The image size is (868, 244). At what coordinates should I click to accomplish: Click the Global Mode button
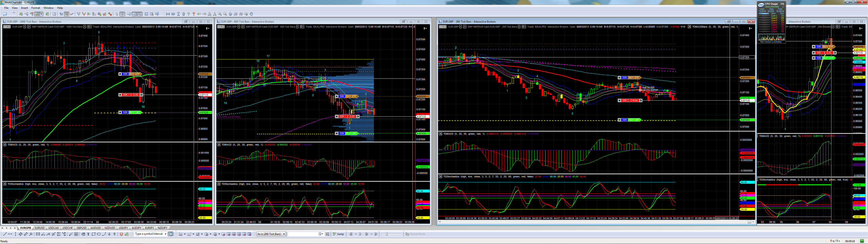click(415, 234)
